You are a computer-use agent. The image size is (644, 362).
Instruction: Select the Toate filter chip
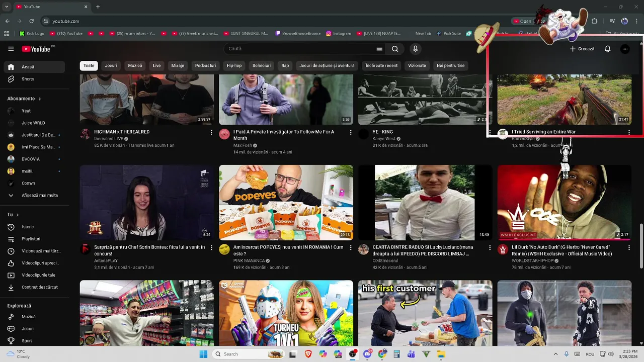89,65
